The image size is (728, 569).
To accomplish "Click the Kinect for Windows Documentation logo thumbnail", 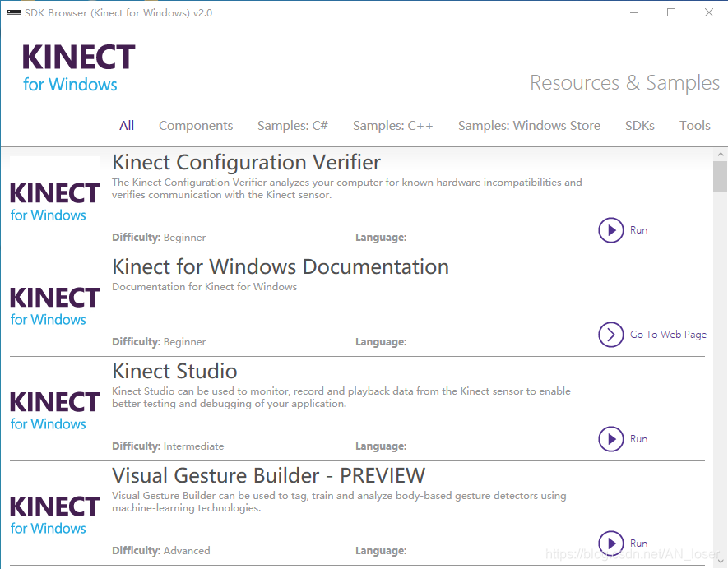I will [x=54, y=306].
